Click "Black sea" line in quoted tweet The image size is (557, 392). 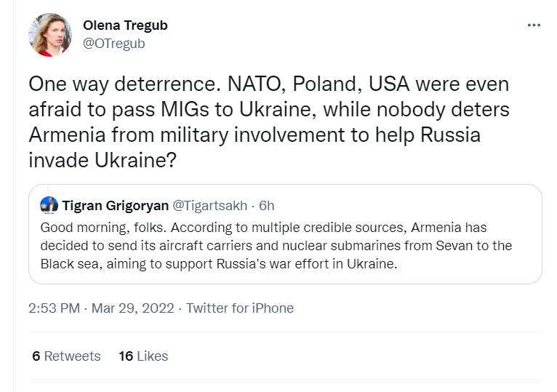tap(218, 263)
